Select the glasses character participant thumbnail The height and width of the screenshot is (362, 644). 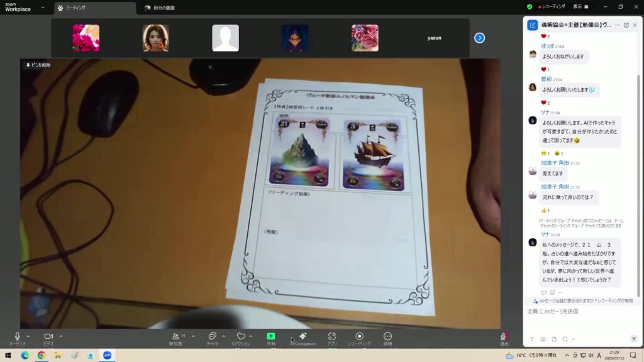[296, 38]
